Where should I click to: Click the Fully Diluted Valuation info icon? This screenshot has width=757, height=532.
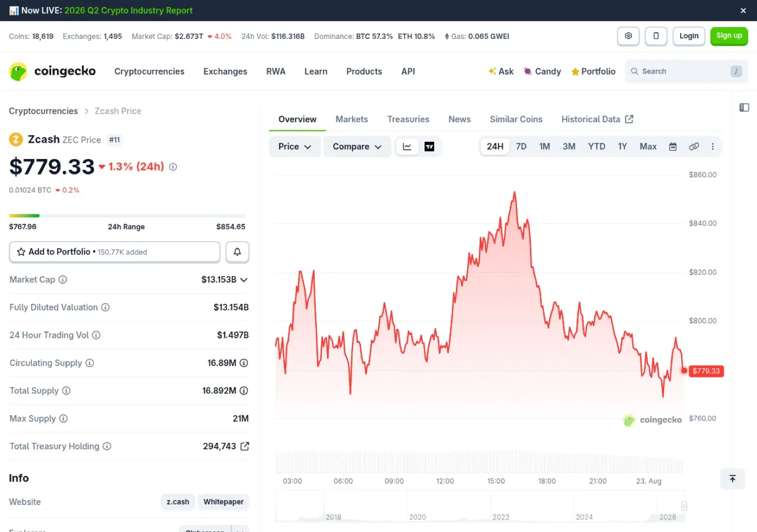click(105, 307)
